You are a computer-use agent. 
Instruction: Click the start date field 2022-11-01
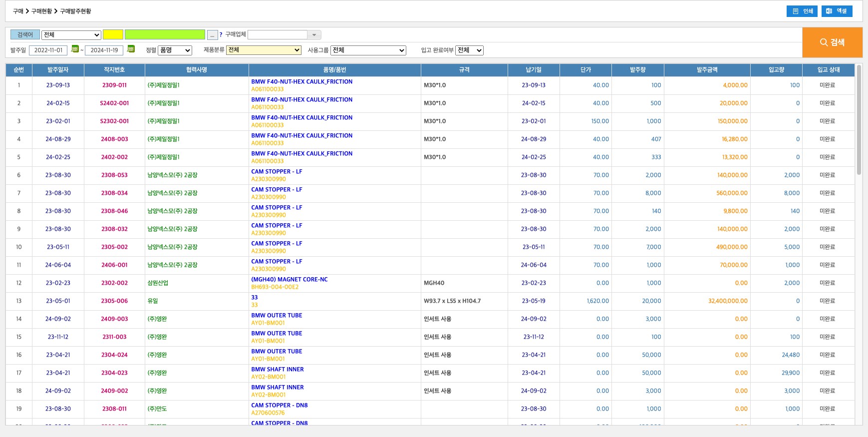pyautogui.click(x=48, y=50)
